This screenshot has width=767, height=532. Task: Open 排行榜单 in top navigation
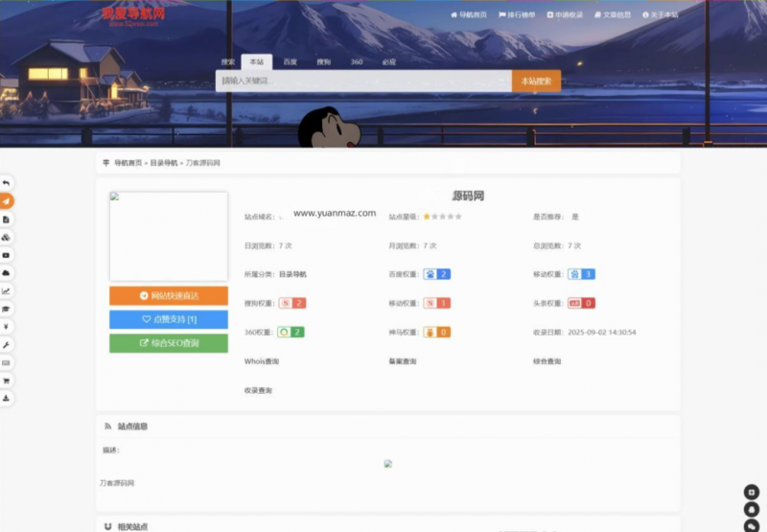point(517,15)
